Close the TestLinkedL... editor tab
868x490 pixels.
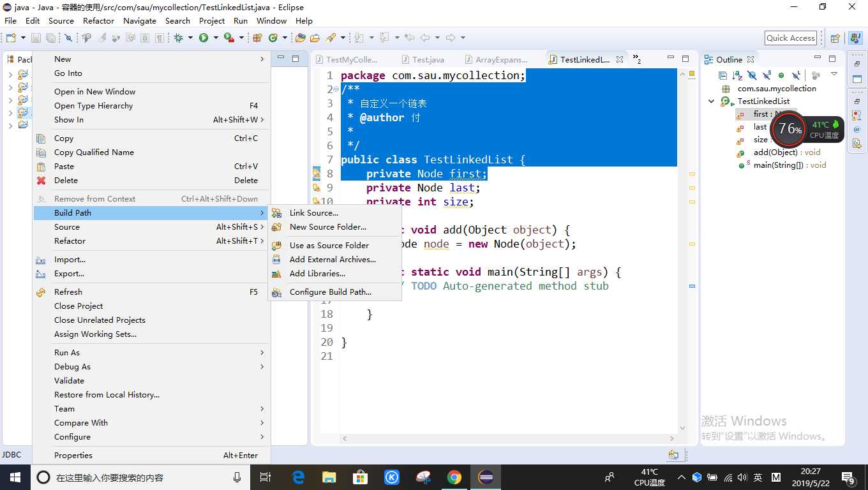point(620,59)
